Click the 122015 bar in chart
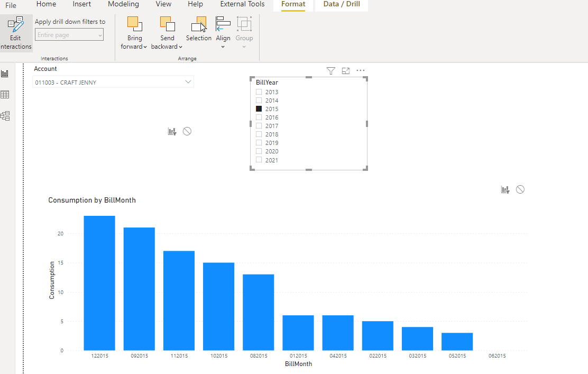588x374 pixels. pos(99,283)
